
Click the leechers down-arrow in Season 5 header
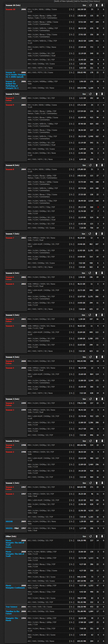(x=102, y=315)
